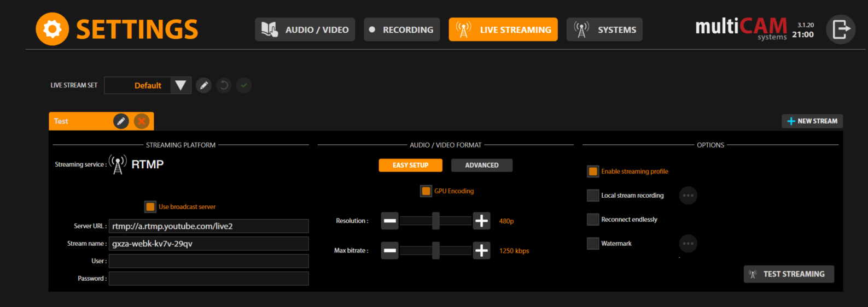868x307 pixels.
Task: Open the Live Stream Set dropdown arrow
Action: (x=180, y=85)
